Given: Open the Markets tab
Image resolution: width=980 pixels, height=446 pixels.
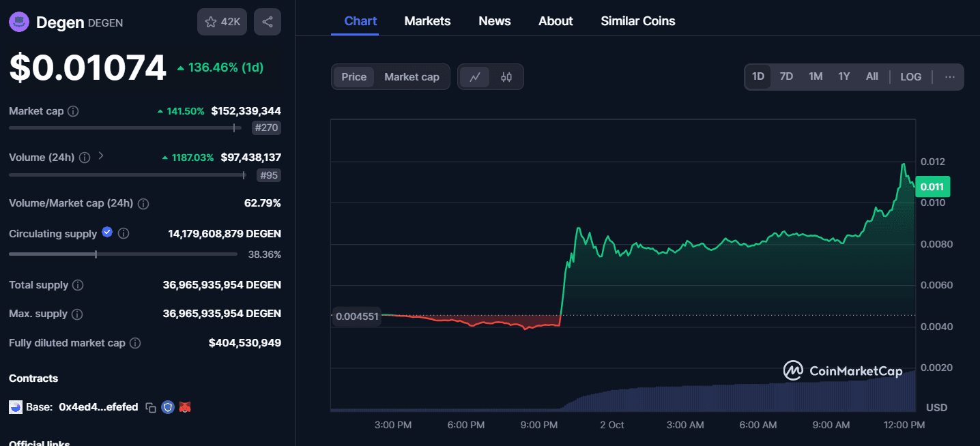Looking at the screenshot, I should (427, 21).
